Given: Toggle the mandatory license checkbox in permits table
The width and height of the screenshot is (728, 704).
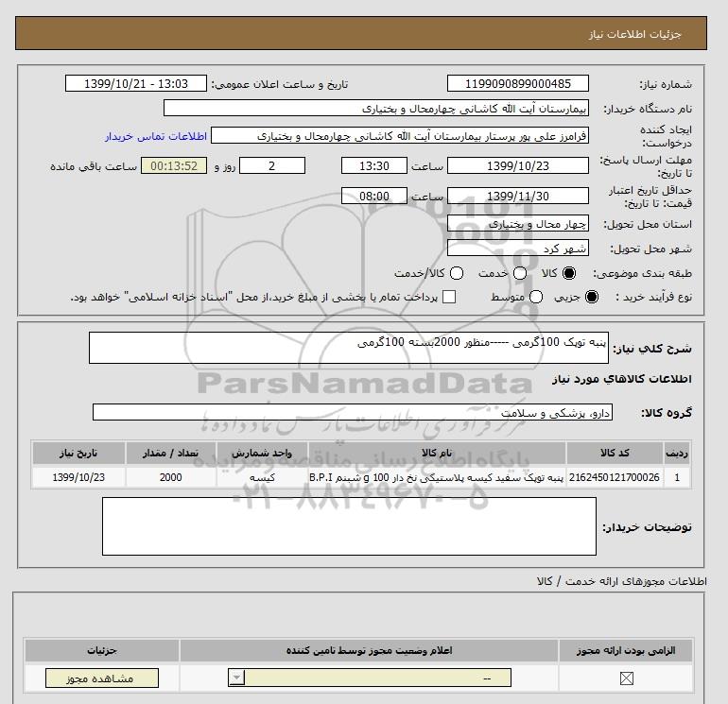Looking at the screenshot, I should click(x=626, y=678).
